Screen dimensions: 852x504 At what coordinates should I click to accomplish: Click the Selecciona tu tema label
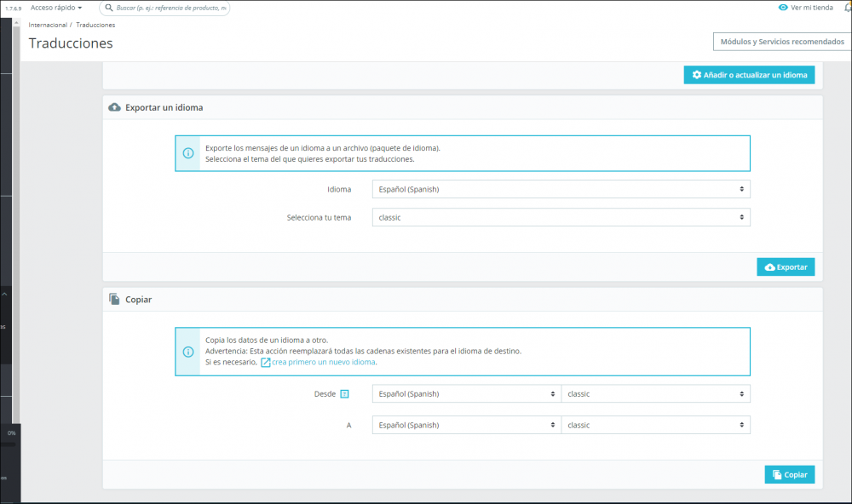pos(319,217)
